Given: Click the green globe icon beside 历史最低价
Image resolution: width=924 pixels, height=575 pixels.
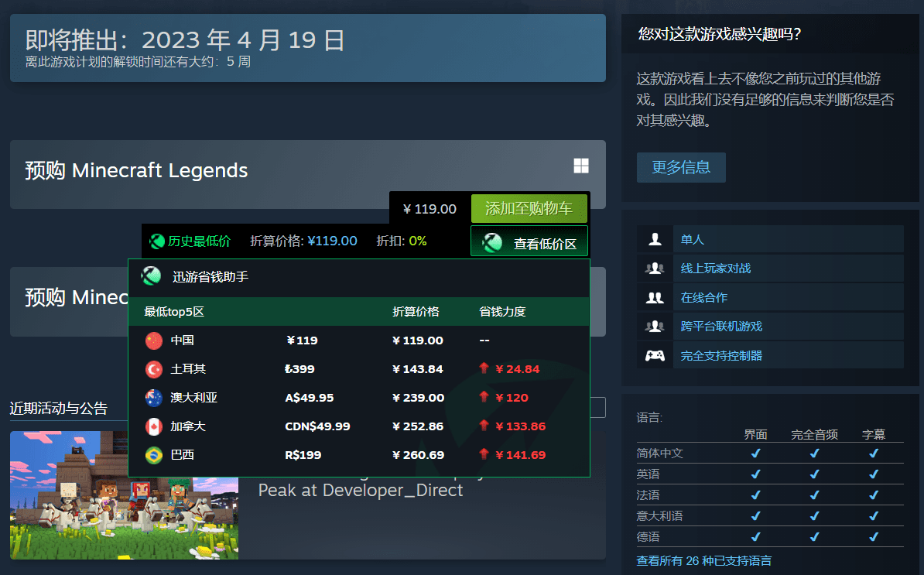Looking at the screenshot, I should (157, 241).
